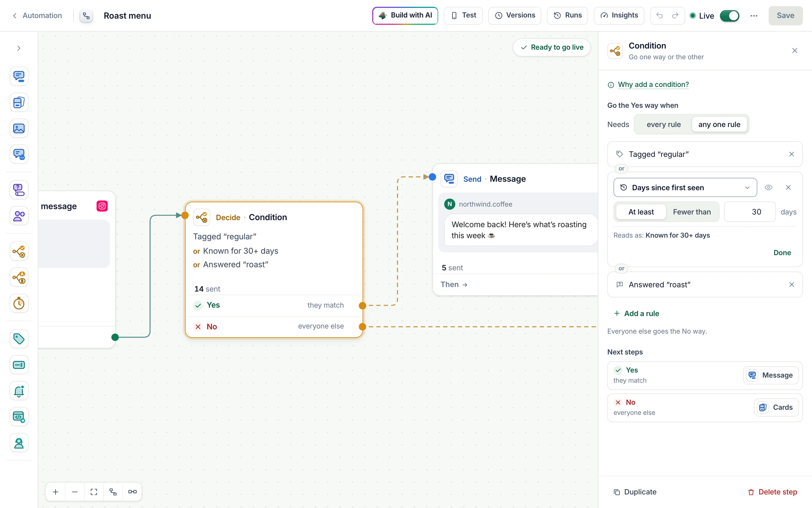This screenshot has width=812, height=508.
Task: Zoom out on the canvas
Action: pyautogui.click(x=75, y=492)
